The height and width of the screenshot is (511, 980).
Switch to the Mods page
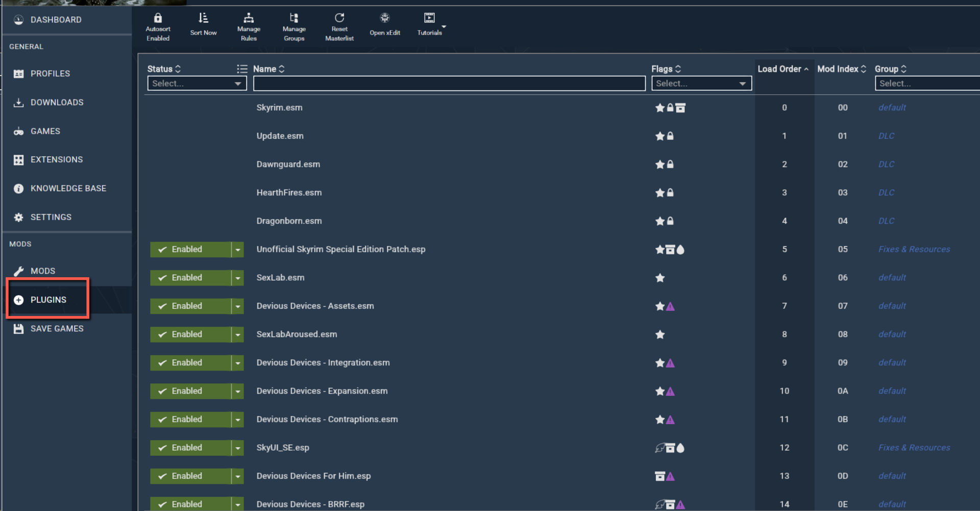pyautogui.click(x=42, y=271)
